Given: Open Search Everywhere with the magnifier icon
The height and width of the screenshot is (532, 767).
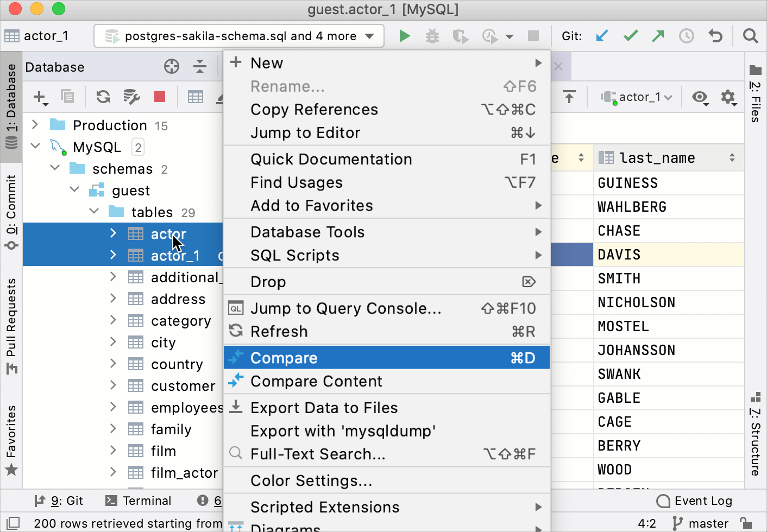Looking at the screenshot, I should point(750,36).
